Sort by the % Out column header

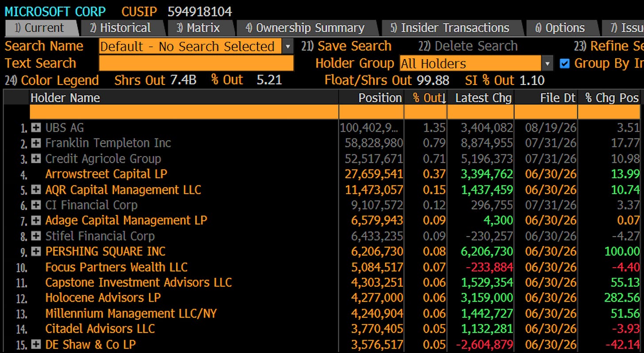(x=426, y=98)
